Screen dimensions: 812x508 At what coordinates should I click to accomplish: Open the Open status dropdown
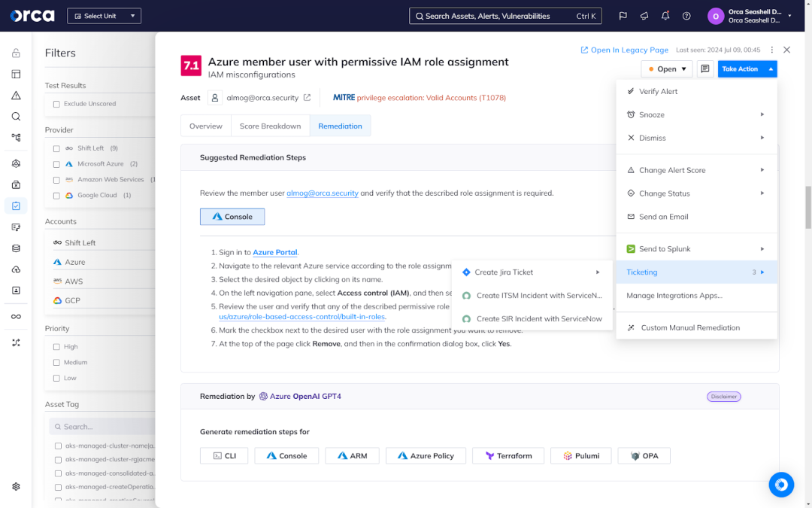click(x=666, y=69)
